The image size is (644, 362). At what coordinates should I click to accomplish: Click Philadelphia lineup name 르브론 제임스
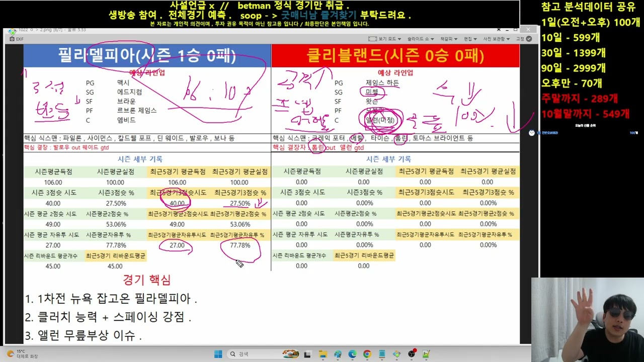coord(137,110)
